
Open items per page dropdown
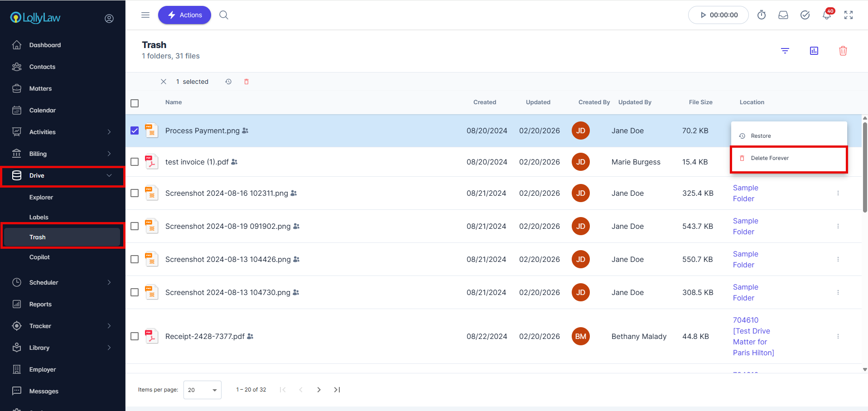(x=203, y=390)
